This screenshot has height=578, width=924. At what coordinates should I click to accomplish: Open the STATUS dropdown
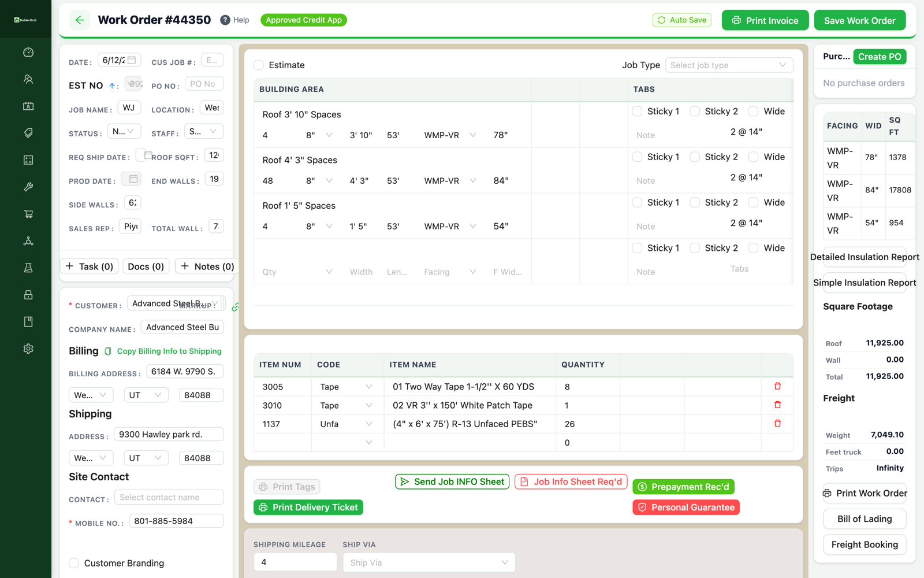[124, 132]
